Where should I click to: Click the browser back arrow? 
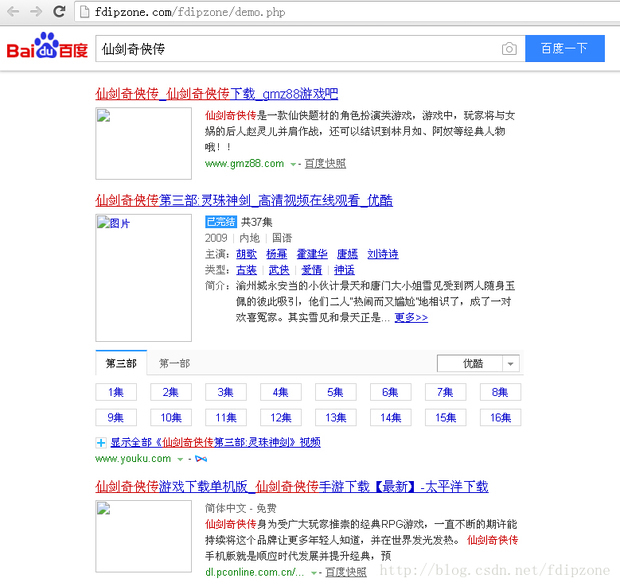(x=13, y=11)
